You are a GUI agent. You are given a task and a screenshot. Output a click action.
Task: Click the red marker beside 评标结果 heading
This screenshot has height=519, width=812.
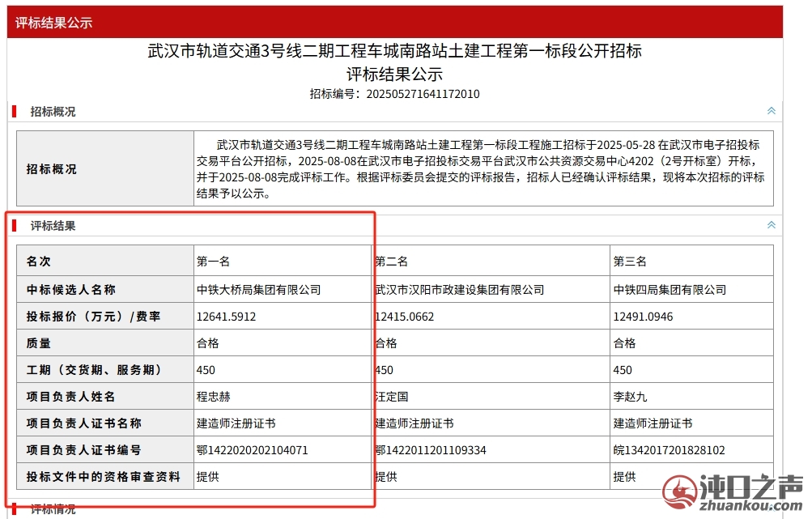[15, 226]
